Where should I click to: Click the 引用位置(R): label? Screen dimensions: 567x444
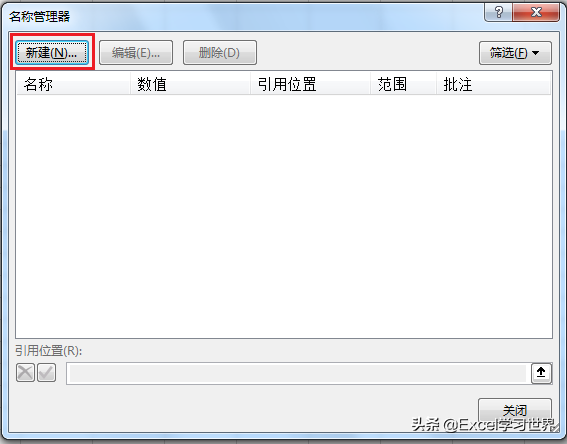(x=48, y=350)
